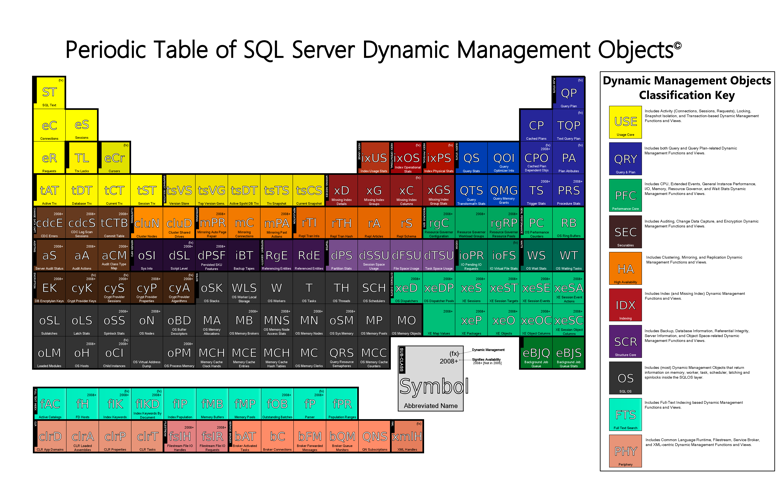
Task: Pick the purple SCR key swatch
Action: point(625,342)
